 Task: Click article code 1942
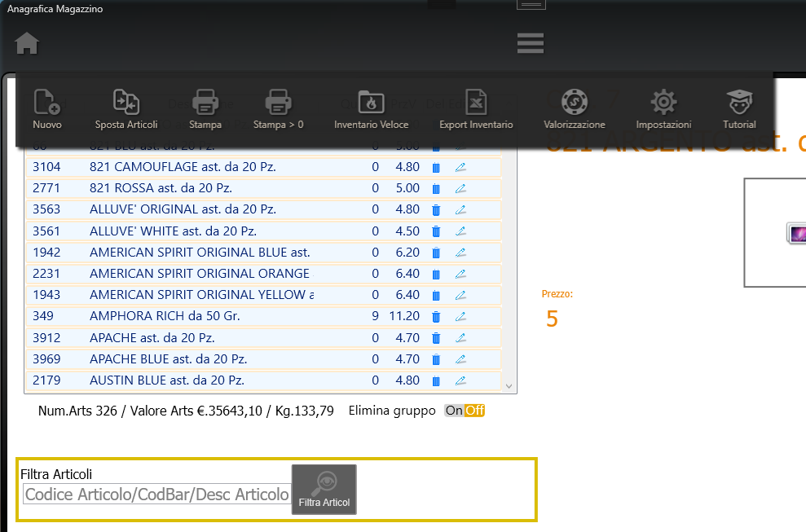(46, 253)
